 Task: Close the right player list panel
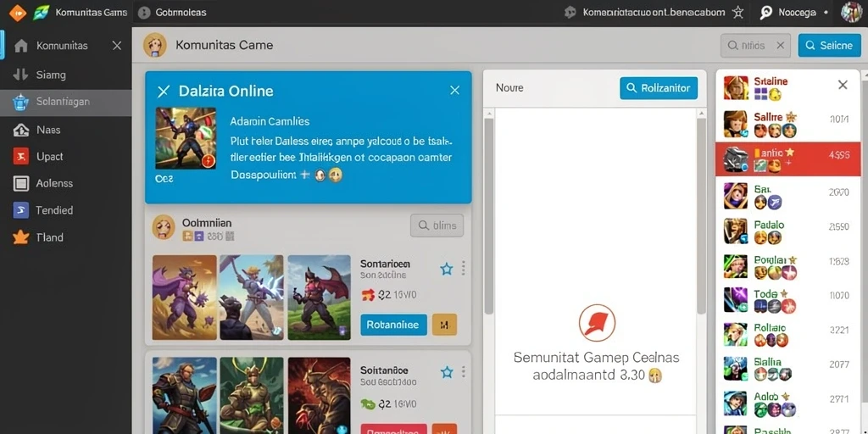click(x=843, y=85)
